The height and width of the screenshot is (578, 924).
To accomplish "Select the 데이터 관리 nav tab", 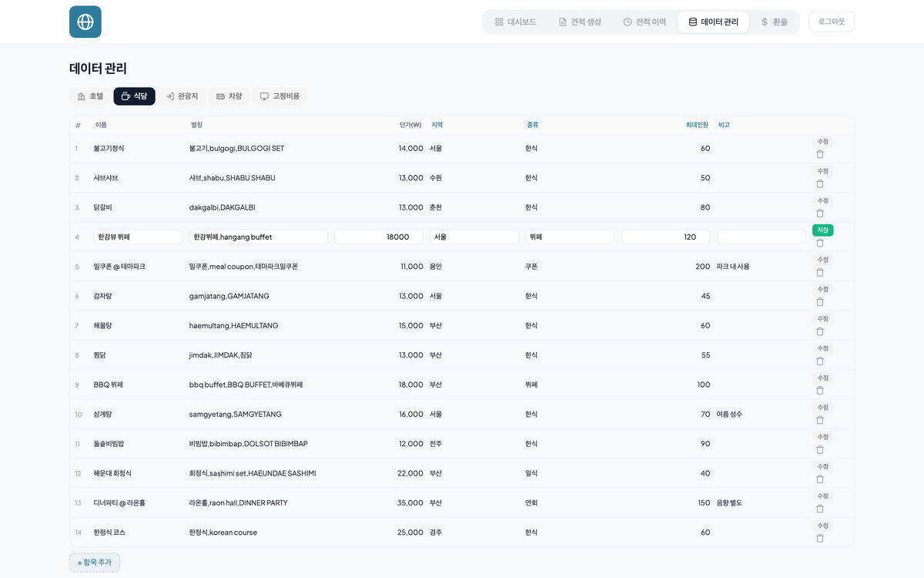I will 713,22.
